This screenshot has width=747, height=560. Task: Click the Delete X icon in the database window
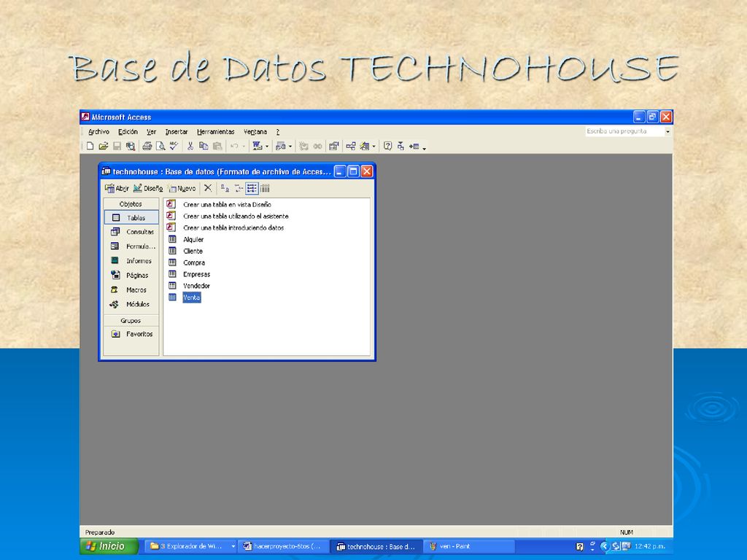coord(208,188)
